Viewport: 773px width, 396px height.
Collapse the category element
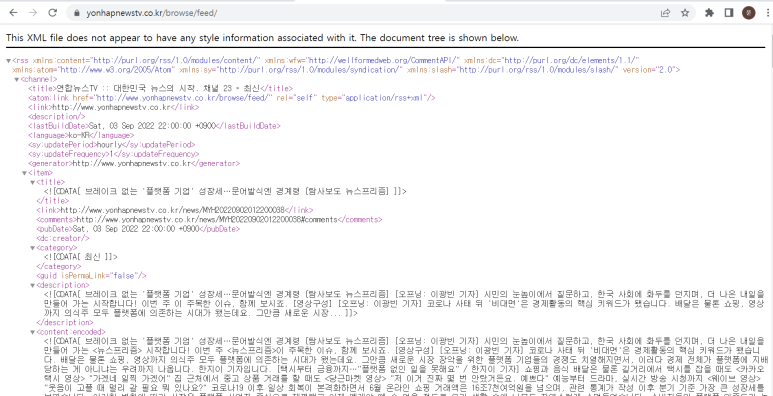[33, 248]
